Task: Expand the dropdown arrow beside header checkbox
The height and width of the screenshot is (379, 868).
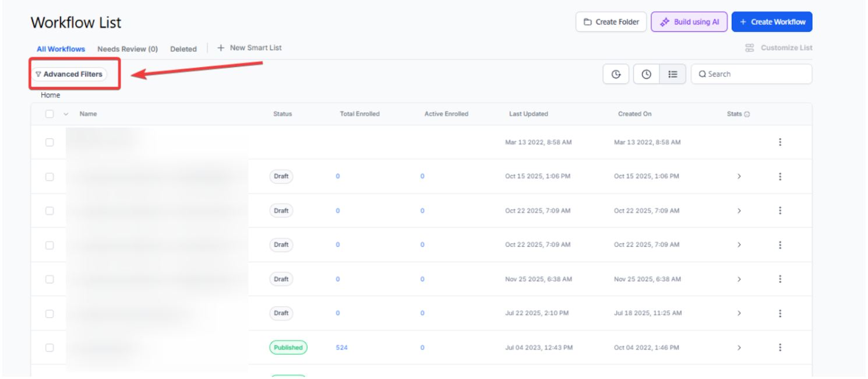Action: (x=66, y=114)
